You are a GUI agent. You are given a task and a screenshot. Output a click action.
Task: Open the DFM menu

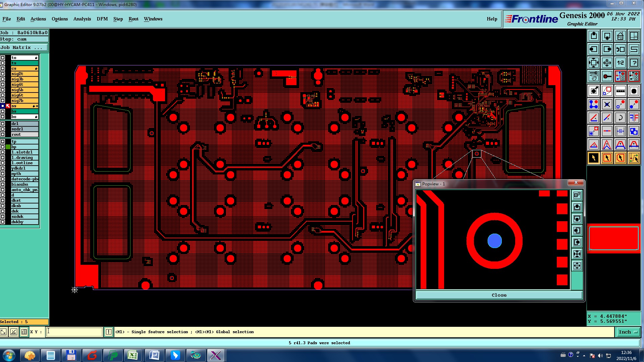102,19
